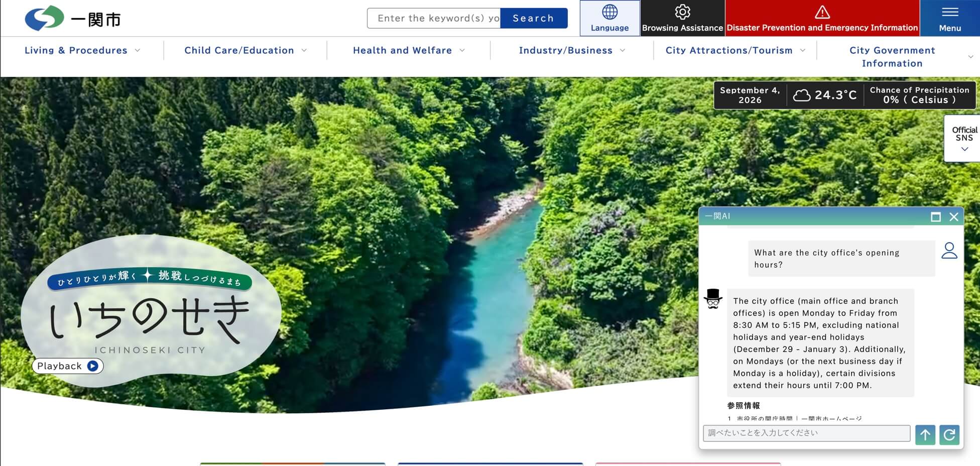
Task: Click the user avatar icon in chat
Action: coord(949,251)
